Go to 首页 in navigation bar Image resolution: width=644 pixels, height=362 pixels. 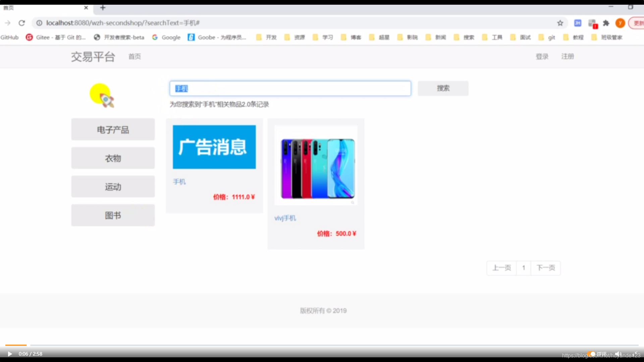pos(135,56)
